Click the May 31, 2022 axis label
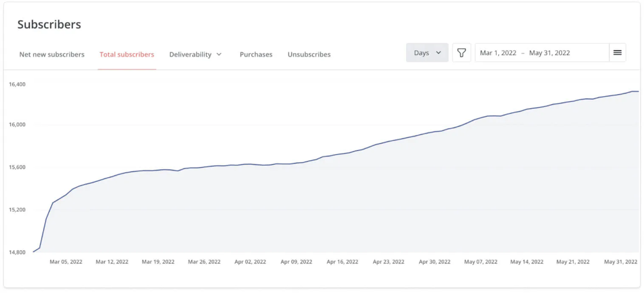This screenshot has height=293, width=644. (620, 262)
